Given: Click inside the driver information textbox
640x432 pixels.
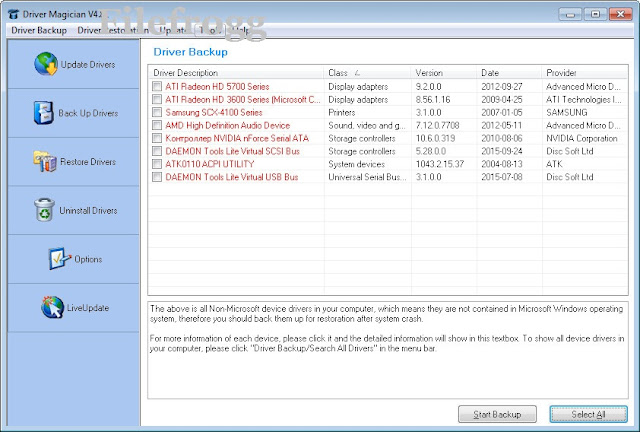Looking at the screenshot, I should tap(388, 350).
